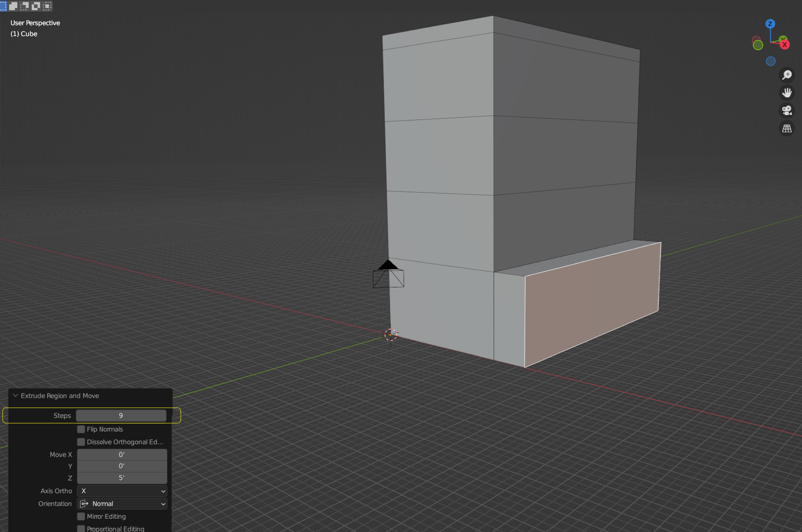This screenshot has height=532, width=802.
Task: Toggle the camera view icon
Action: point(787,110)
